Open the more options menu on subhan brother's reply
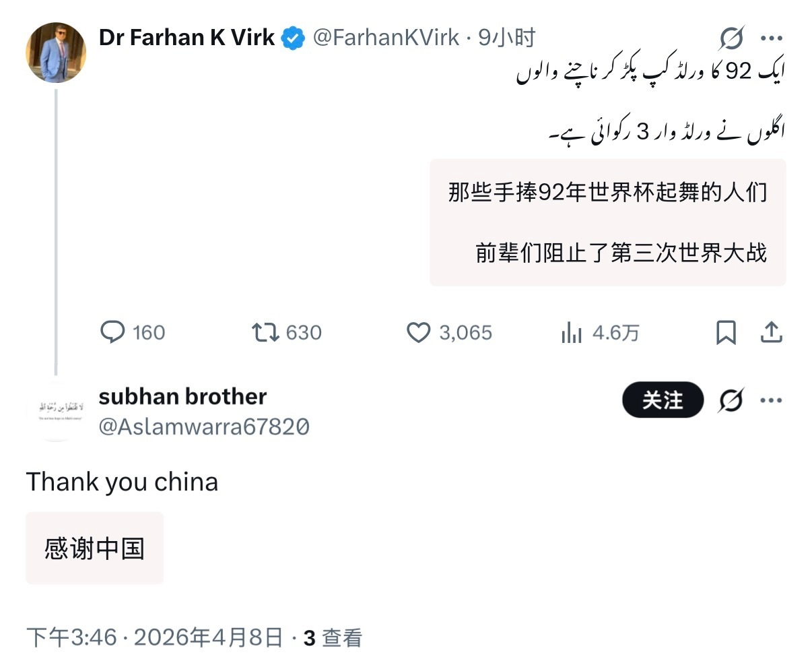 (772, 400)
